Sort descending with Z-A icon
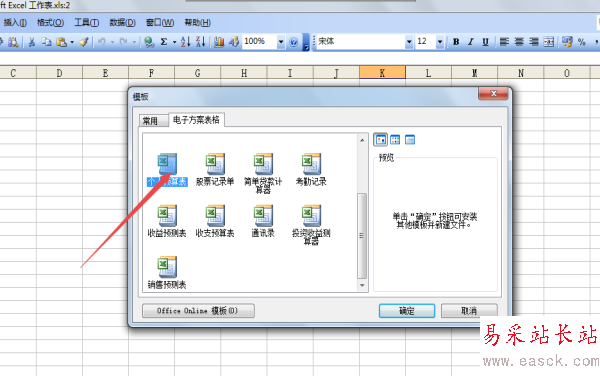 coord(201,42)
